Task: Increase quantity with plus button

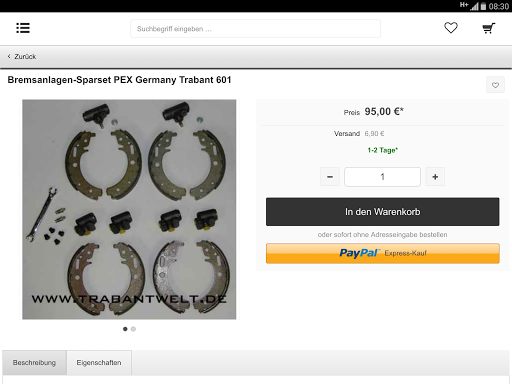Action: pyautogui.click(x=435, y=177)
